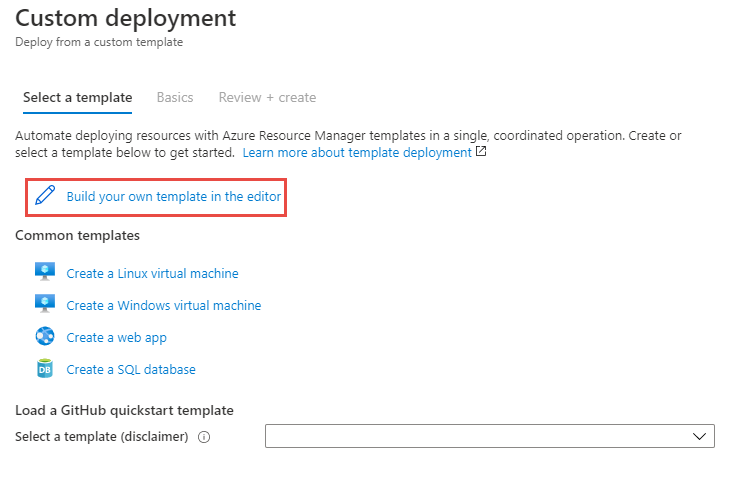
Task: Click the SQL database DB icon
Action: click(44, 369)
